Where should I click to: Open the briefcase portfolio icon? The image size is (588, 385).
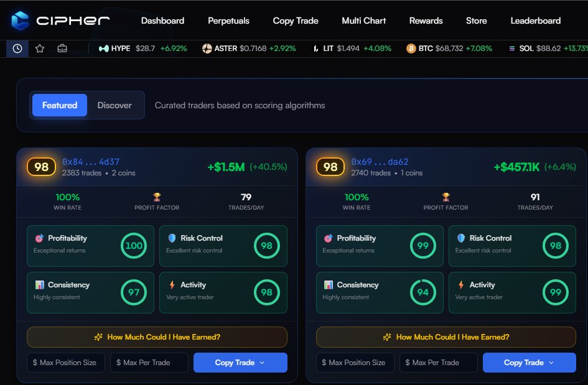click(62, 49)
